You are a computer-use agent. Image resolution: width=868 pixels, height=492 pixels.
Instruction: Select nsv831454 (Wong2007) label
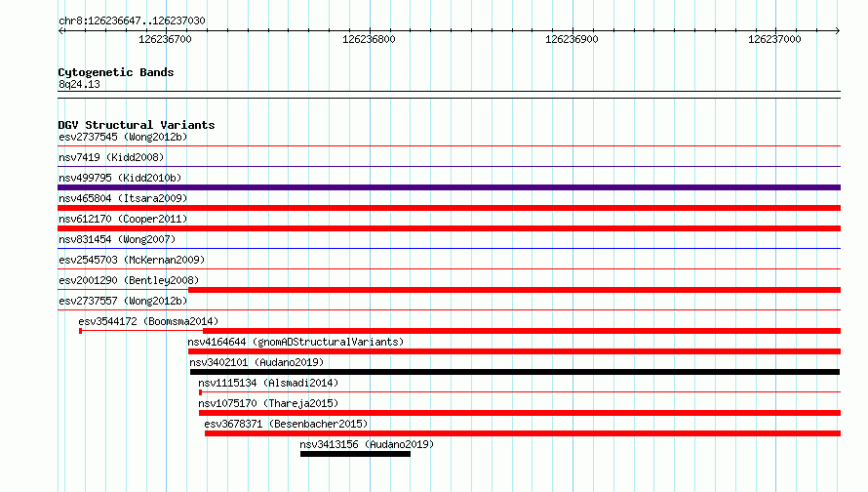[x=117, y=239]
